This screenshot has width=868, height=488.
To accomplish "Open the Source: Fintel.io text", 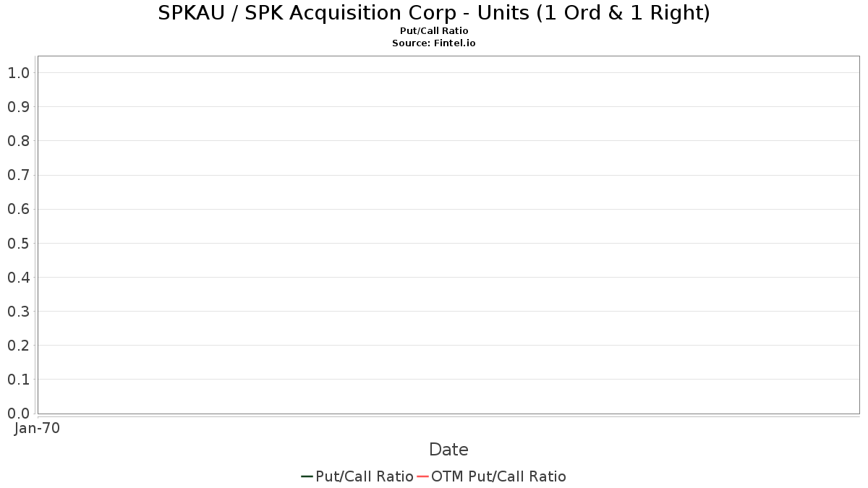I will (x=434, y=43).
